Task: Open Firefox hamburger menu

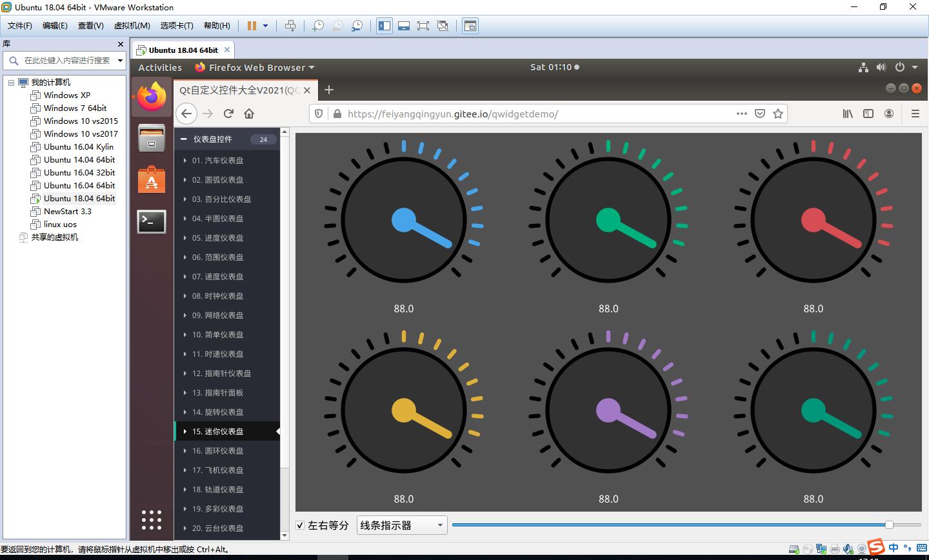Action: (x=915, y=114)
